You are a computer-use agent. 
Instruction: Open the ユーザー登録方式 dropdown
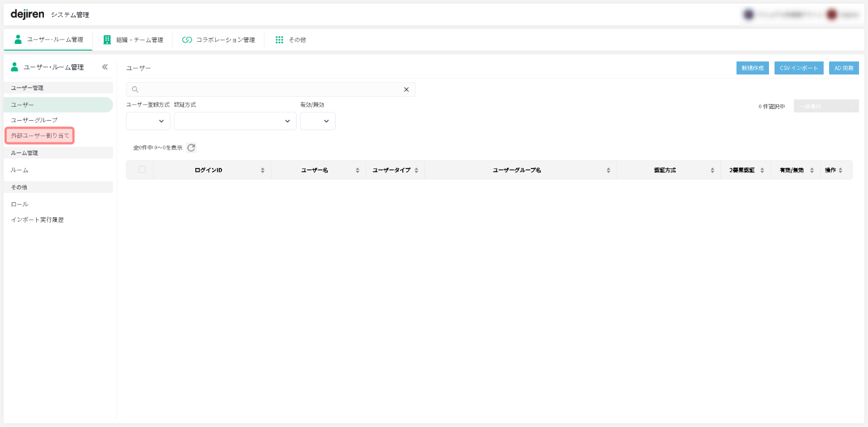tap(149, 121)
